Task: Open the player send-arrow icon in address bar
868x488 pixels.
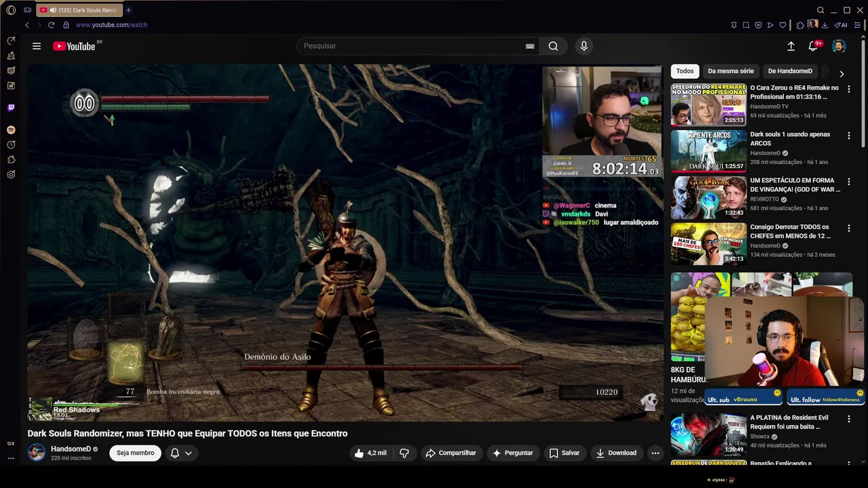Action: [770, 25]
